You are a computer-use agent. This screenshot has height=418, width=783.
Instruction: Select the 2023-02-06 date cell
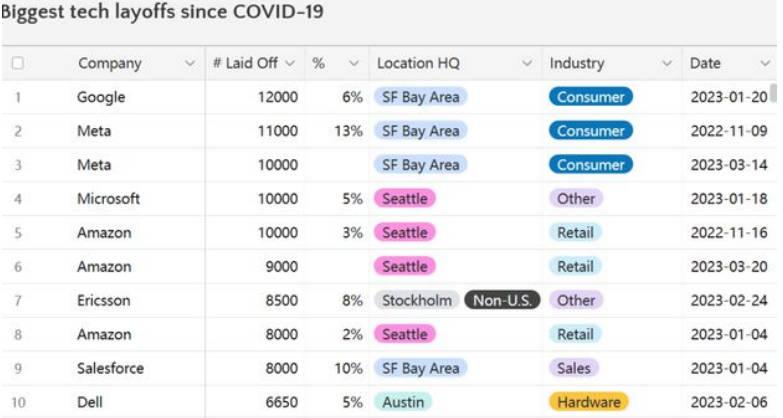[x=729, y=402]
